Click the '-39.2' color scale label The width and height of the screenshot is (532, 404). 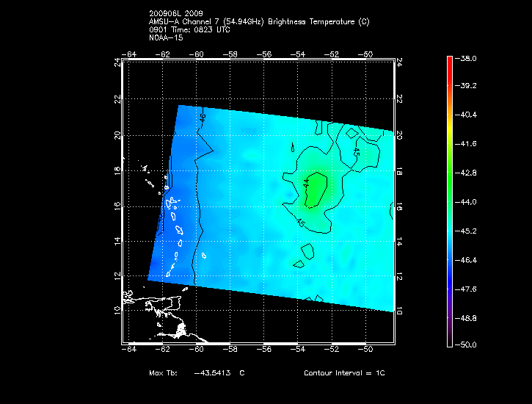(465, 85)
